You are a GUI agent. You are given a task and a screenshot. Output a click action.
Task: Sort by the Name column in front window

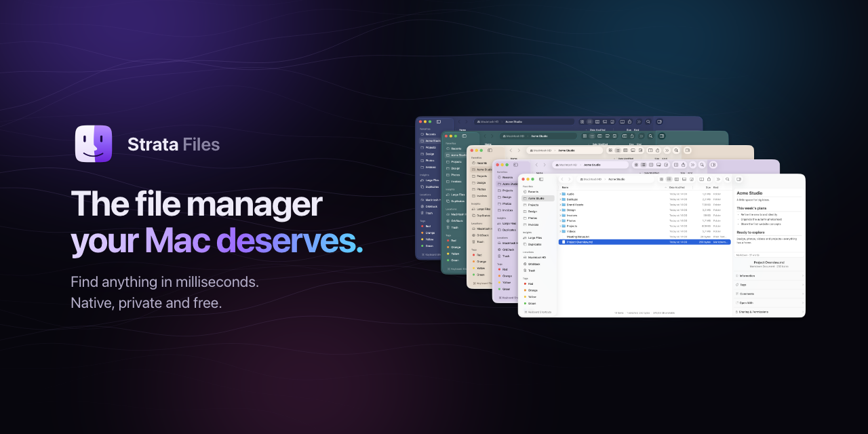click(565, 187)
